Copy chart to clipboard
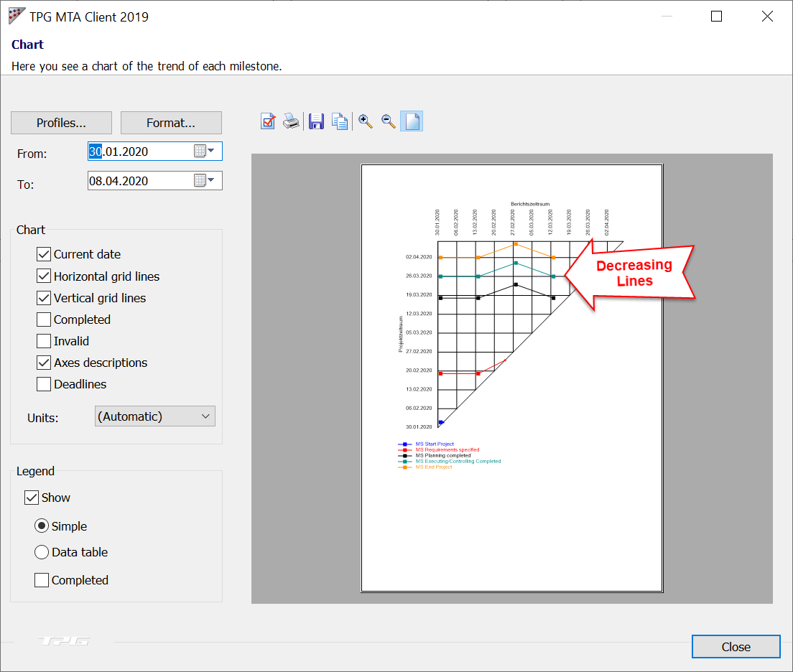The image size is (793, 672). [x=340, y=121]
